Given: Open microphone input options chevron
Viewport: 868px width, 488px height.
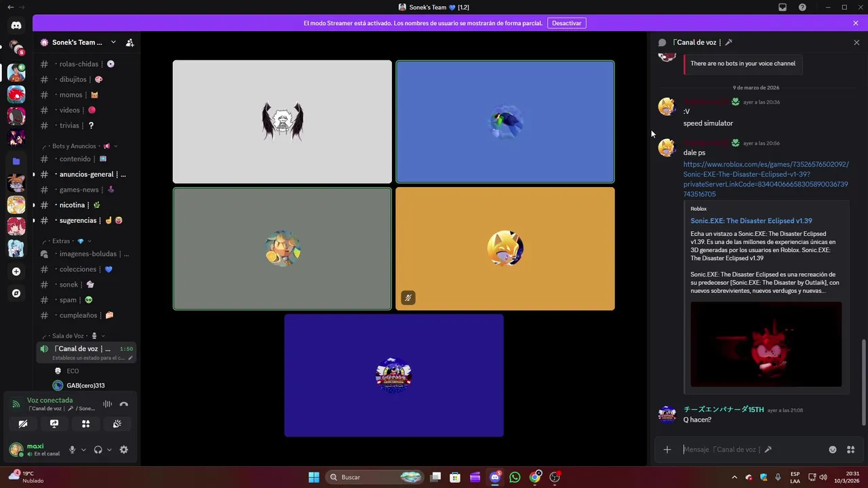Looking at the screenshot, I should (x=83, y=449).
